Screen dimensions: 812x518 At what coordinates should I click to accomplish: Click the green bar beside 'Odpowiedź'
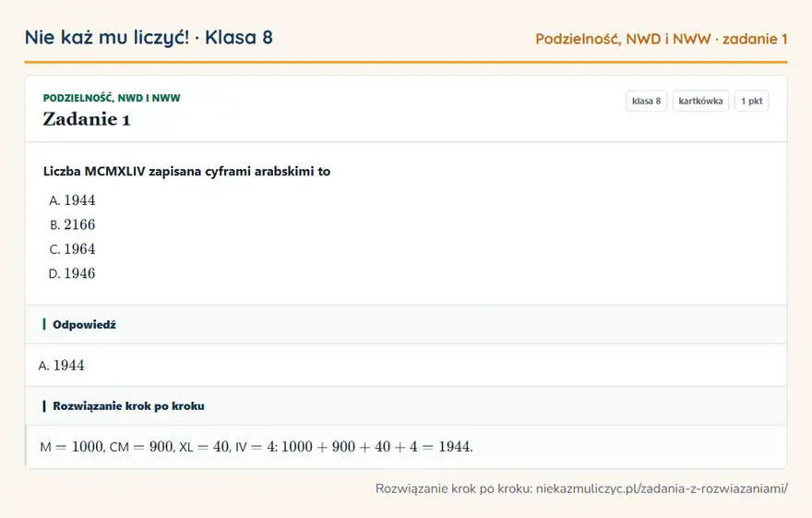coord(44,324)
